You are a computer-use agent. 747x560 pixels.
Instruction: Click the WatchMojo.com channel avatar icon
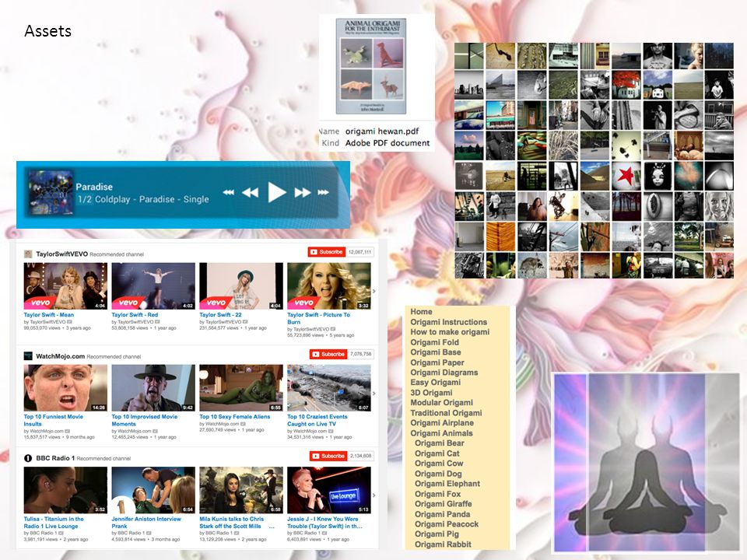point(28,355)
